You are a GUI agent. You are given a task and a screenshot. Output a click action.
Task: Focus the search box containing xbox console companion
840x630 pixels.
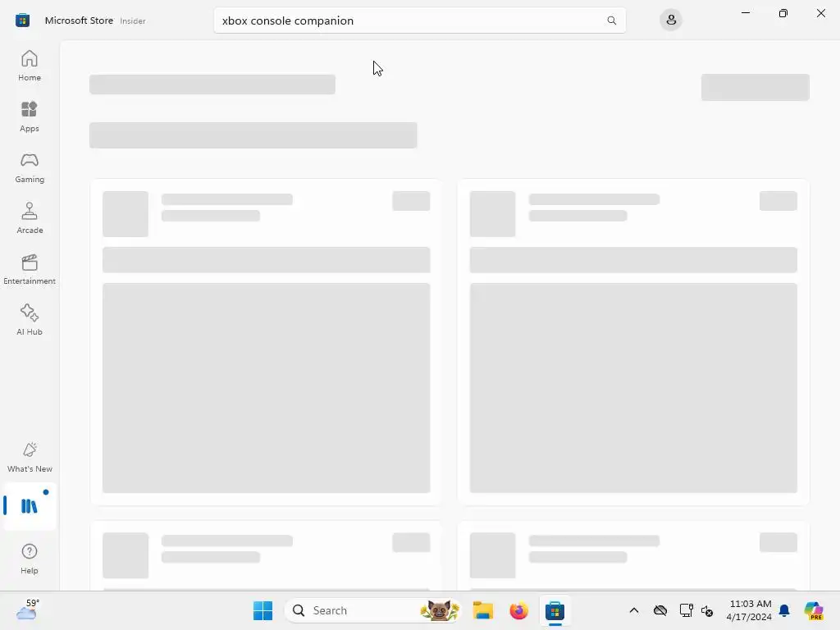419,21
